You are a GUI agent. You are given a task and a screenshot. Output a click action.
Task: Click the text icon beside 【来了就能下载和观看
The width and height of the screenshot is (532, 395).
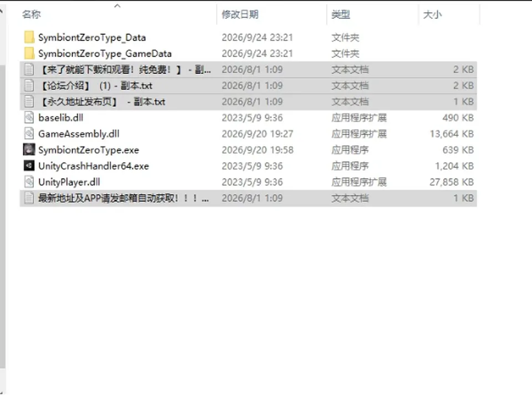29,70
